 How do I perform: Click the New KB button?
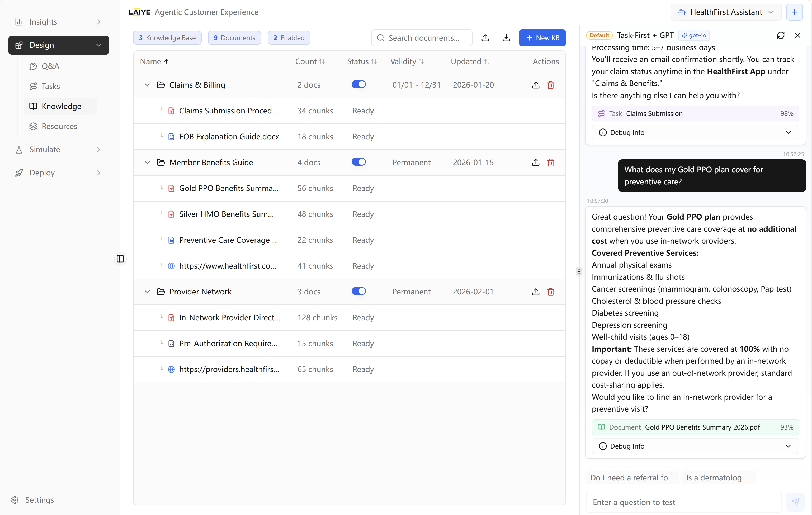pos(542,38)
